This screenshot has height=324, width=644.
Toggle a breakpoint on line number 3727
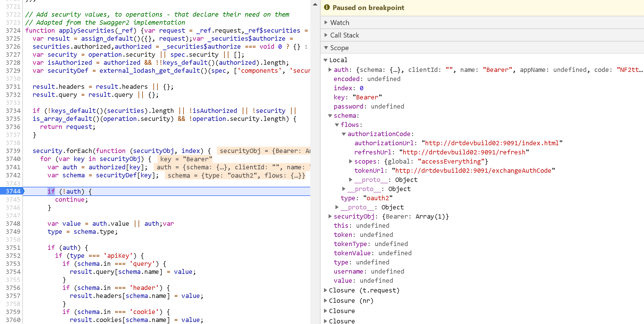(x=13, y=54)
